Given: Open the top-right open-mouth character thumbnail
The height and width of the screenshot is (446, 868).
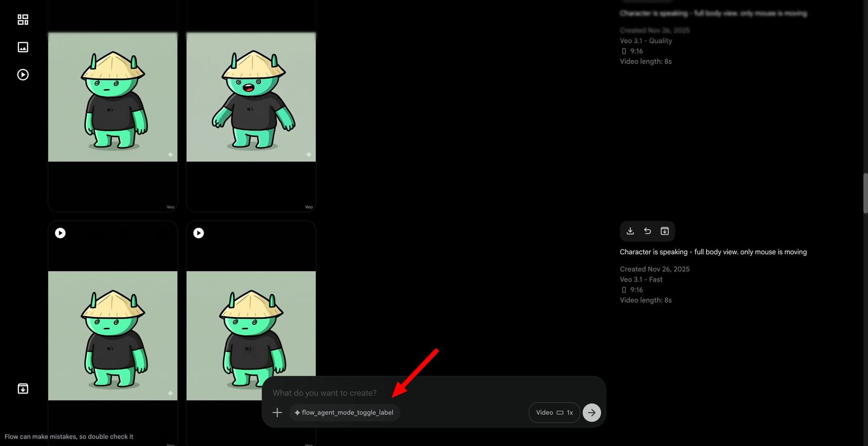Looking at the screenshot, I should click(x=251, y=97).
